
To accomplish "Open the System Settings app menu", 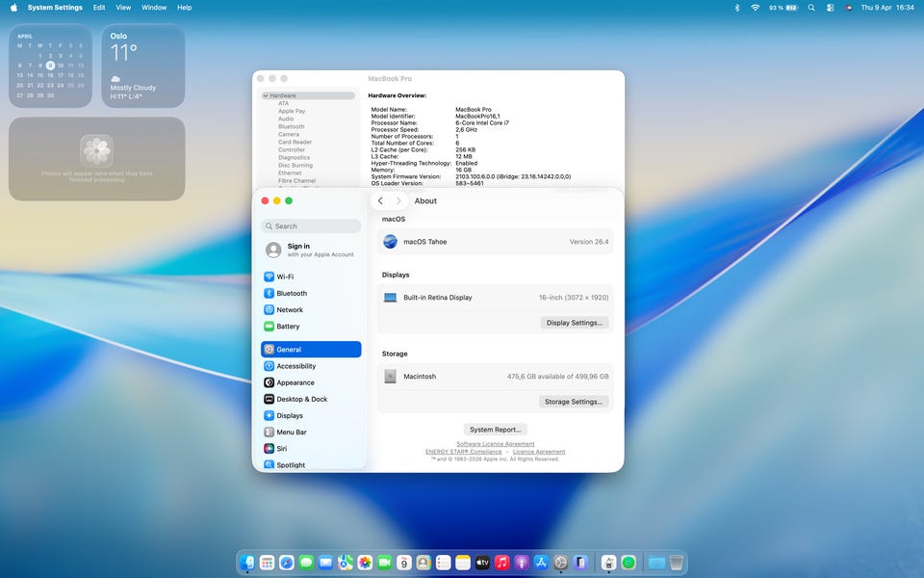I will (x=55, y=8).
